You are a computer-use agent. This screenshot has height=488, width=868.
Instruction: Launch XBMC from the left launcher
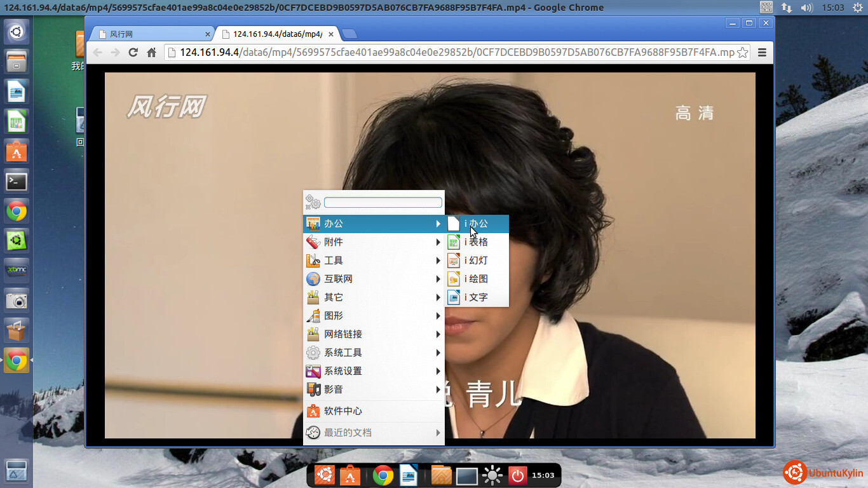click(17, 270)
